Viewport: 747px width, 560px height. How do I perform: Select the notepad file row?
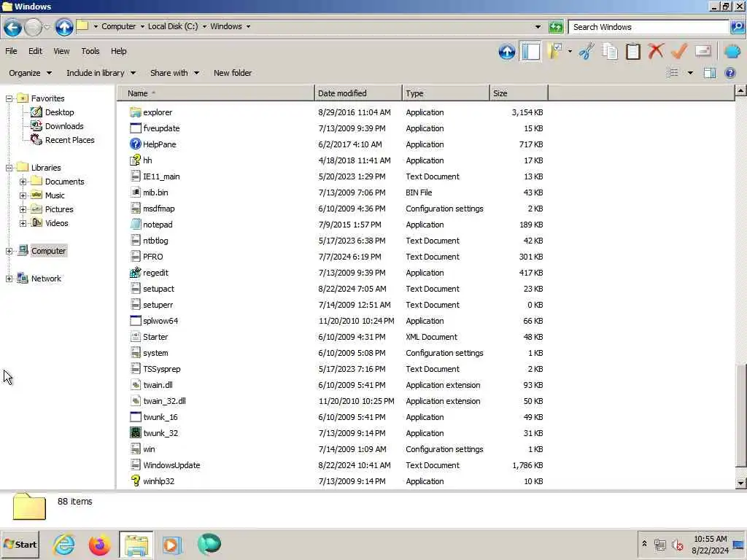pyautogui.click(x=336, y=225)
